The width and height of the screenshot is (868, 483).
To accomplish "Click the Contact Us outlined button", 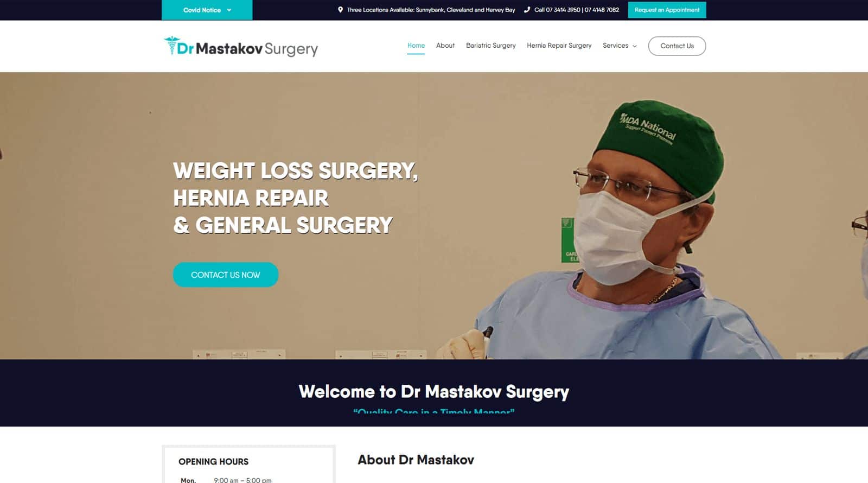I will [x=677, y=46].
